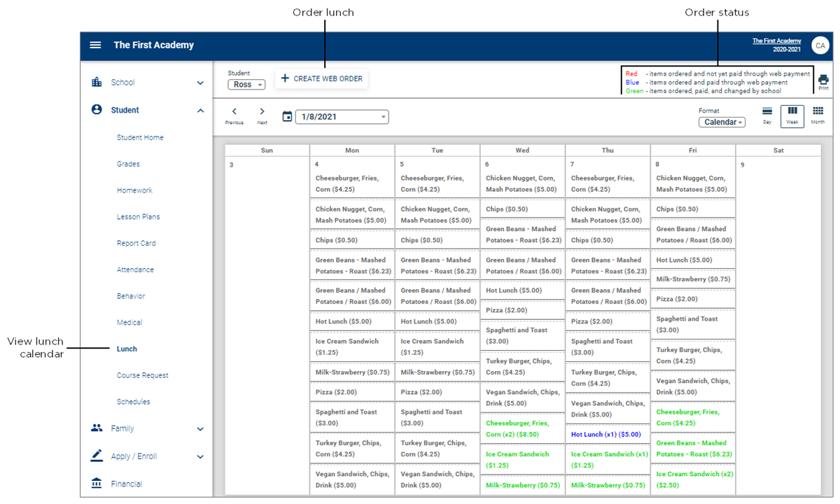Click Create Web Order button
Screen dimensions: 840x504
click(x=321, y=78)
